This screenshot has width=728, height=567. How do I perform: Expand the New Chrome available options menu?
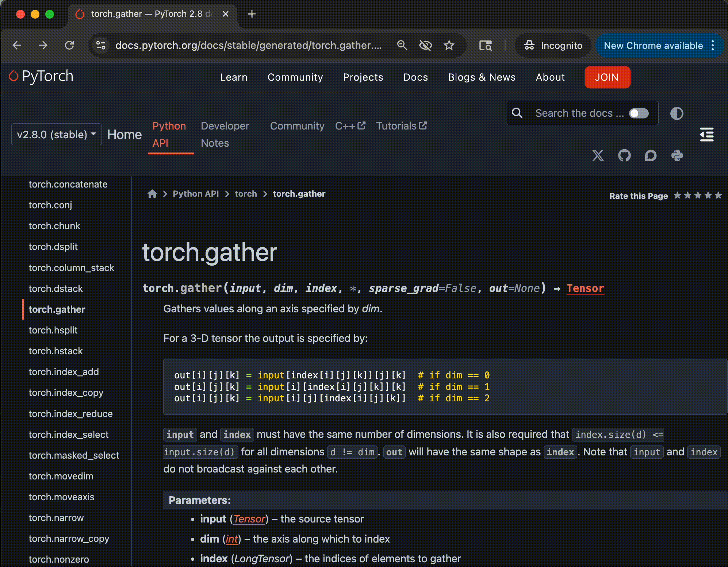tap(713, 45)
